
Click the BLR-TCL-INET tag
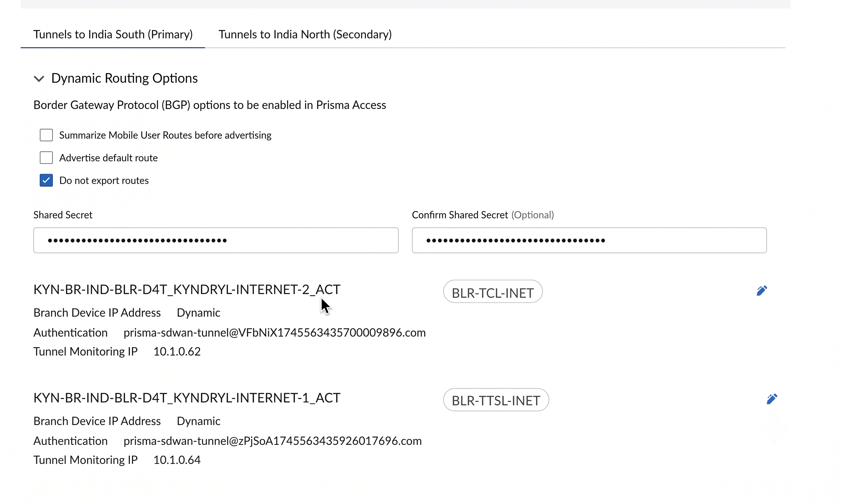tap(492, 292)
